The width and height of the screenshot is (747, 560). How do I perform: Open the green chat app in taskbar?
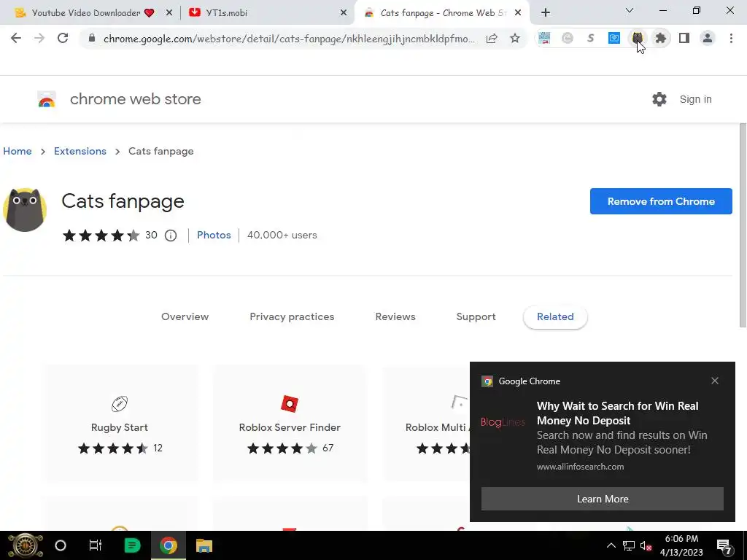132,545
